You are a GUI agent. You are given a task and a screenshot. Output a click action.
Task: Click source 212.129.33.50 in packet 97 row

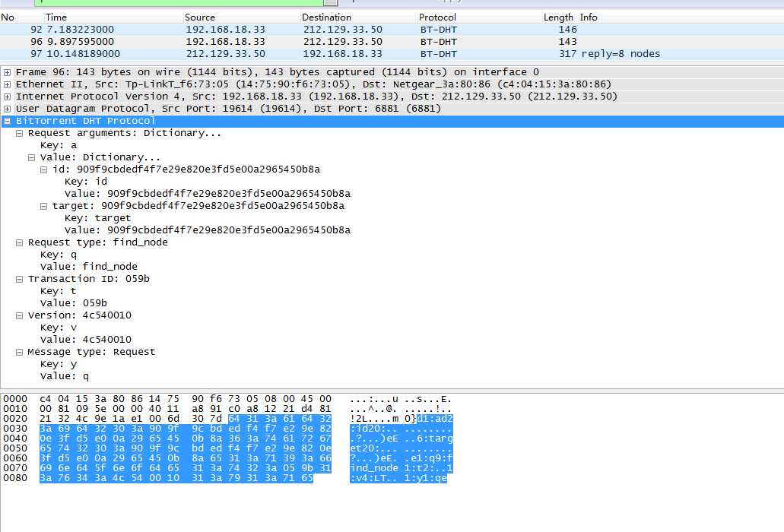click(x=226, y=54)
